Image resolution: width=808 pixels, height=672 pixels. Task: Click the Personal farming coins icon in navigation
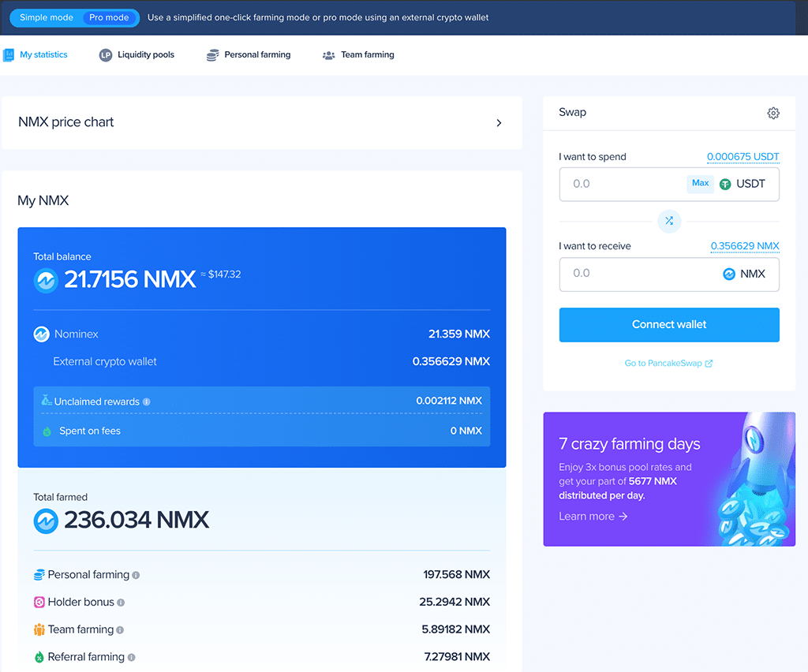point(213,55)
